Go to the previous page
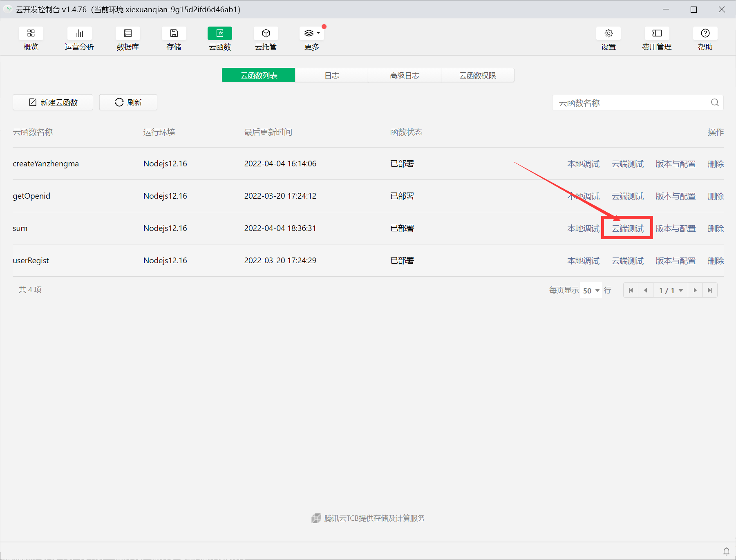The width and height of the screenshot is (736, 560). coord(646,290)
